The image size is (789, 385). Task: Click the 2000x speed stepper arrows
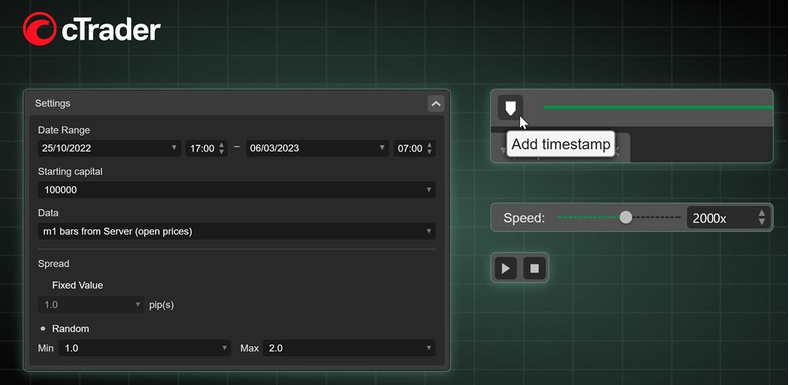761,218
